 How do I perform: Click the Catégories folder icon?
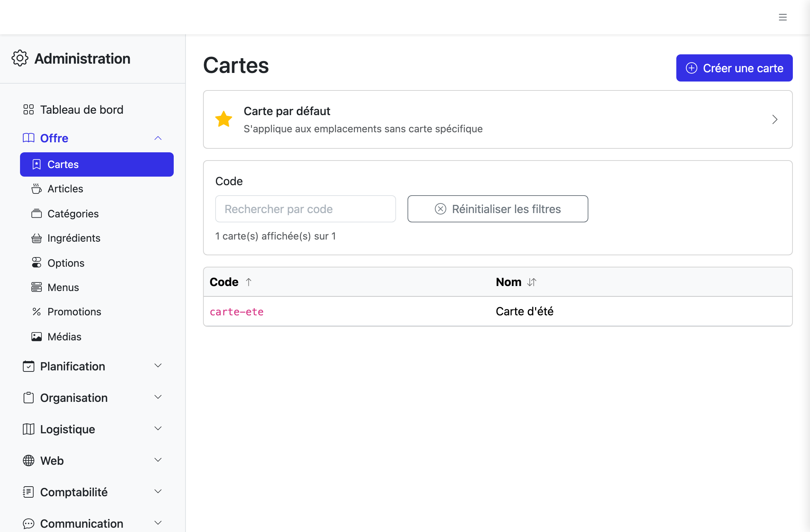tap(36, 213)
